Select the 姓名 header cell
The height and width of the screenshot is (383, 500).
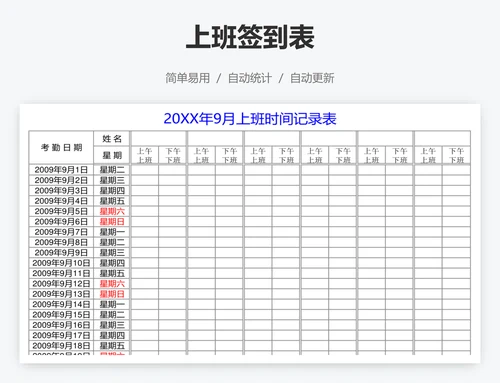click(112, 139)
